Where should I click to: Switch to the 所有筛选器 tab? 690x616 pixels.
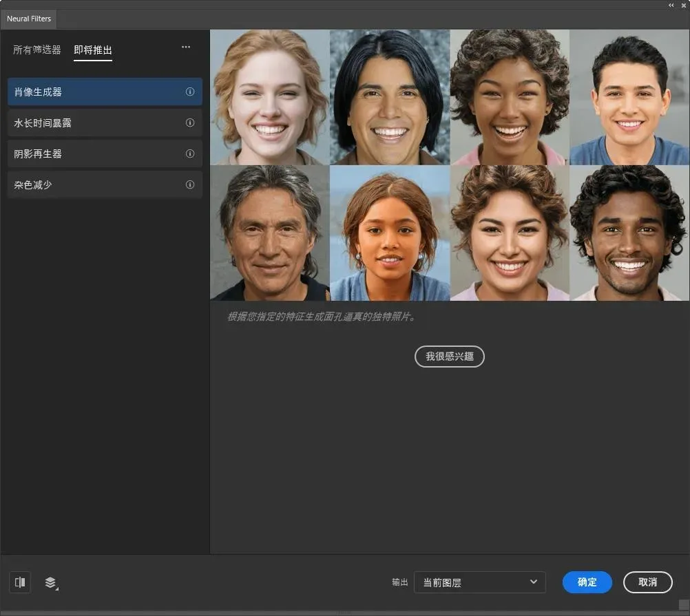[x=37, y=50]
